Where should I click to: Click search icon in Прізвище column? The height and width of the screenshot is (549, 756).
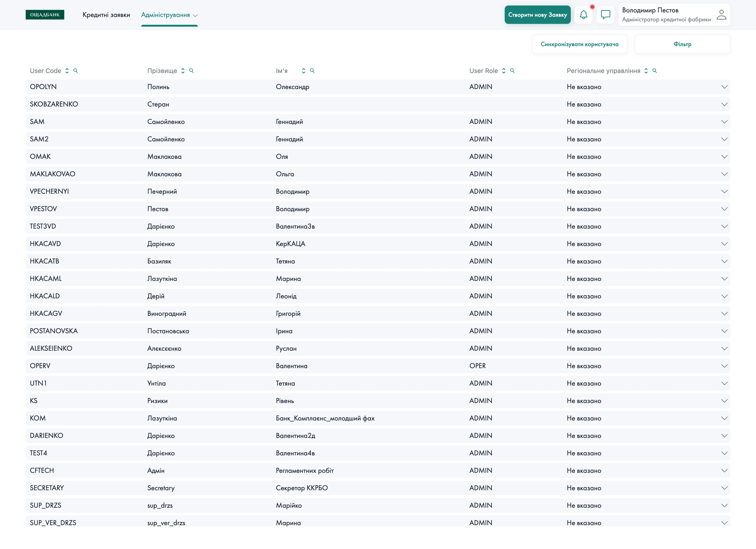(x=192, y=71)
